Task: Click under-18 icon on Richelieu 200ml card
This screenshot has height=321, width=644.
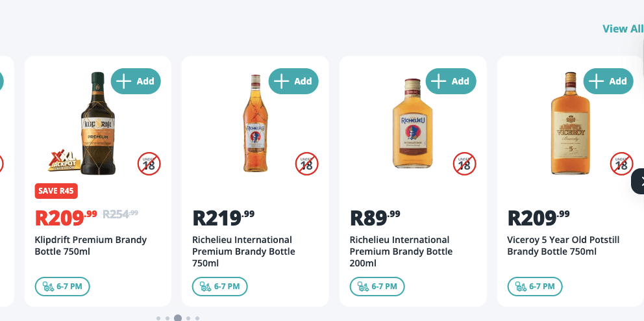Action: (464, 164)
